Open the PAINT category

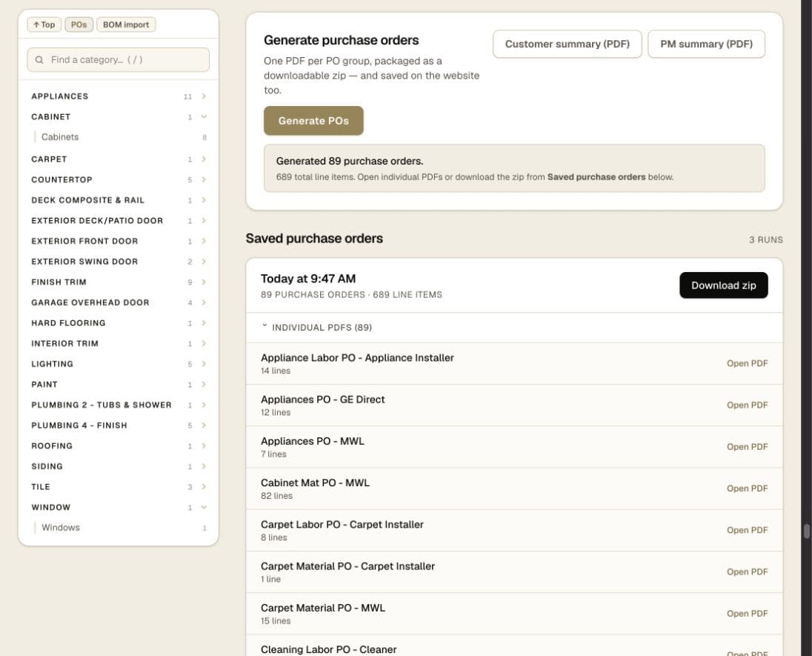[x=118, y=385]
